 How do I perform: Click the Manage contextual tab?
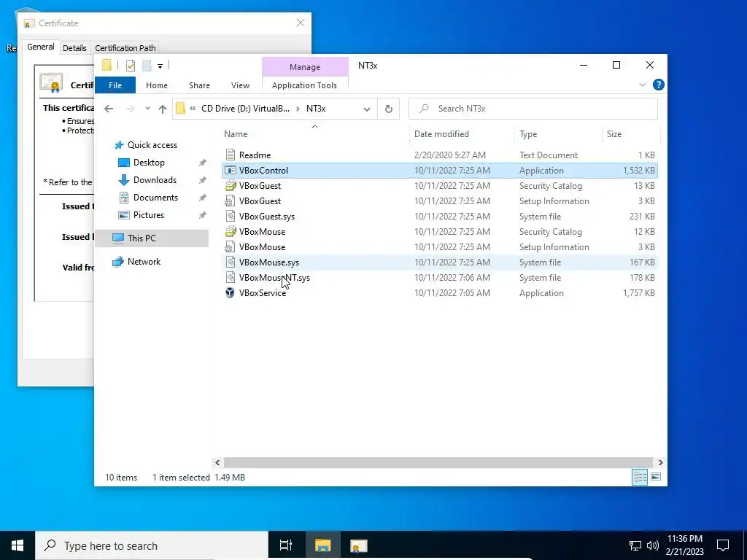[305, 67]
